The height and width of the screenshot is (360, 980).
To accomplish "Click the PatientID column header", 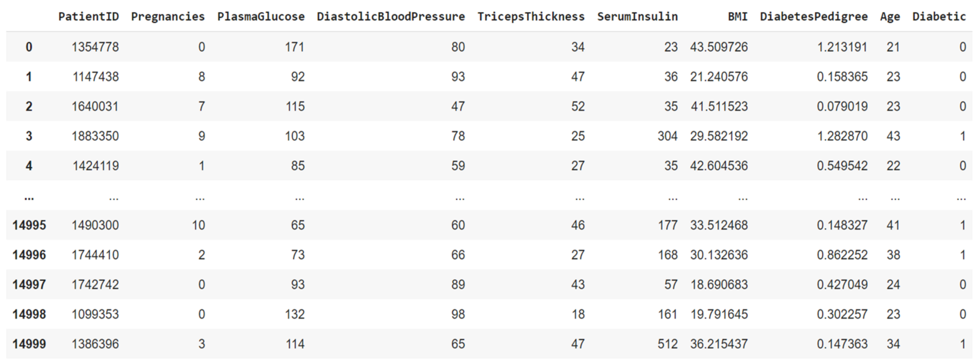I will [88, 16].
